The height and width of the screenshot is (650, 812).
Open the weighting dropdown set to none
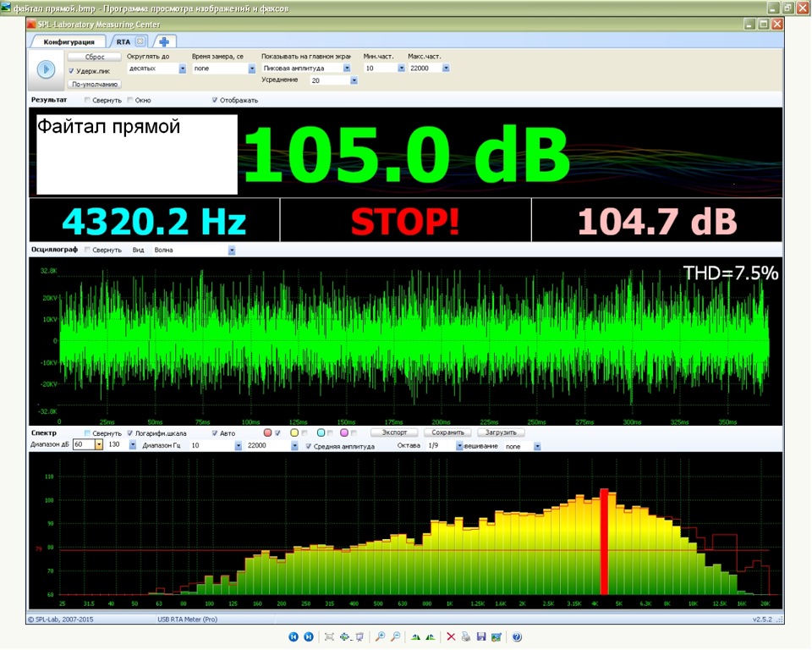coord(538,446)
